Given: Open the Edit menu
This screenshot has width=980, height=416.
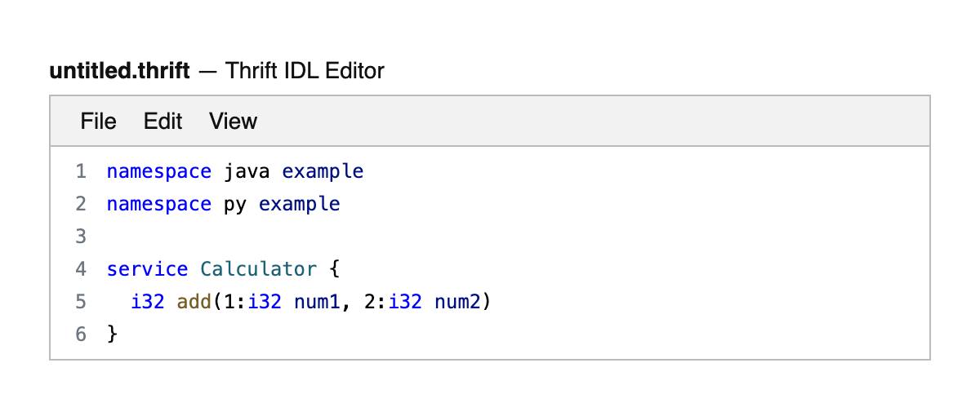Looking at the screenshot, I should (163, 122).
